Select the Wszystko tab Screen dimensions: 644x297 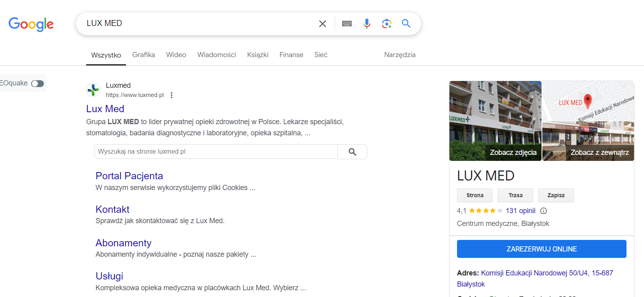106,55
